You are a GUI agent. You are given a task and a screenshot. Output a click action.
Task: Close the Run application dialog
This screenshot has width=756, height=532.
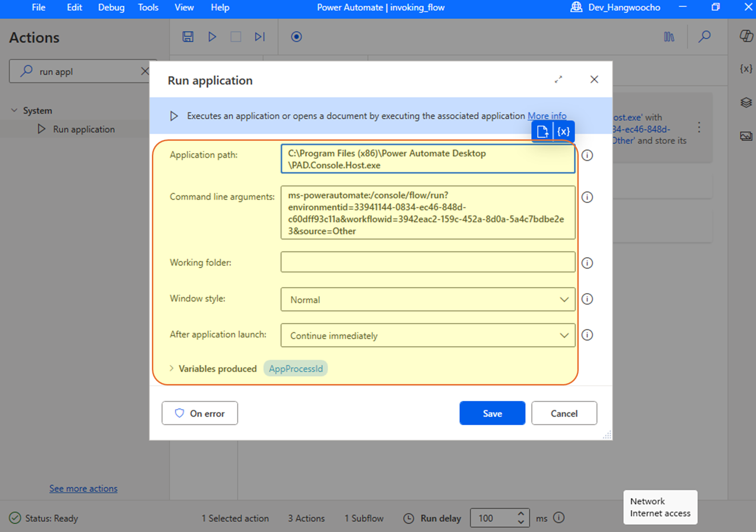pyautogui.click(x=594, y=79)
